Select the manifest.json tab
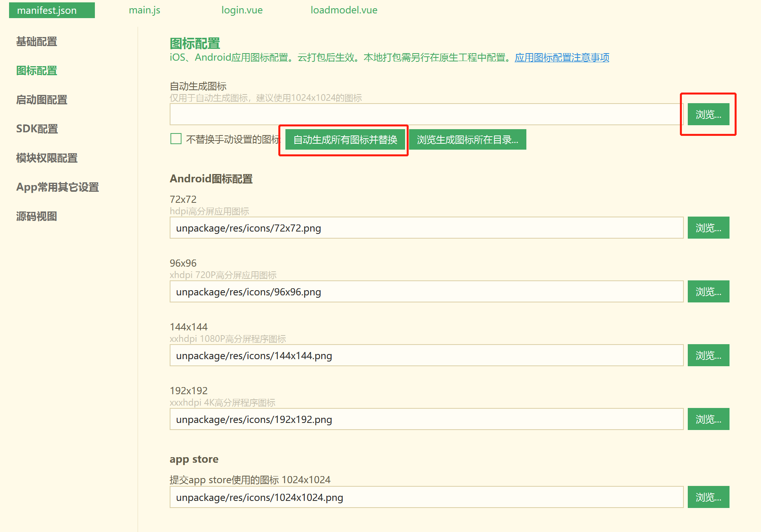761x532 pixels. point(52,11)
